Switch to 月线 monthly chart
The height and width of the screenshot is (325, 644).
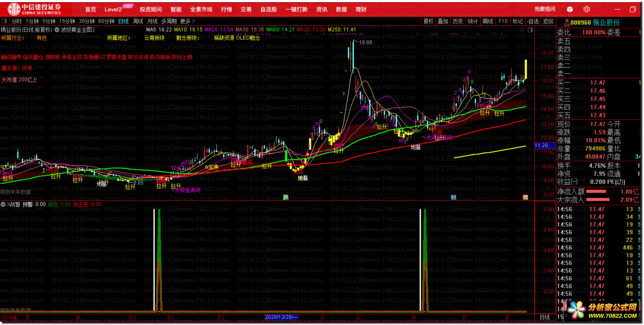pyautogui.click(x=153, y=21)
